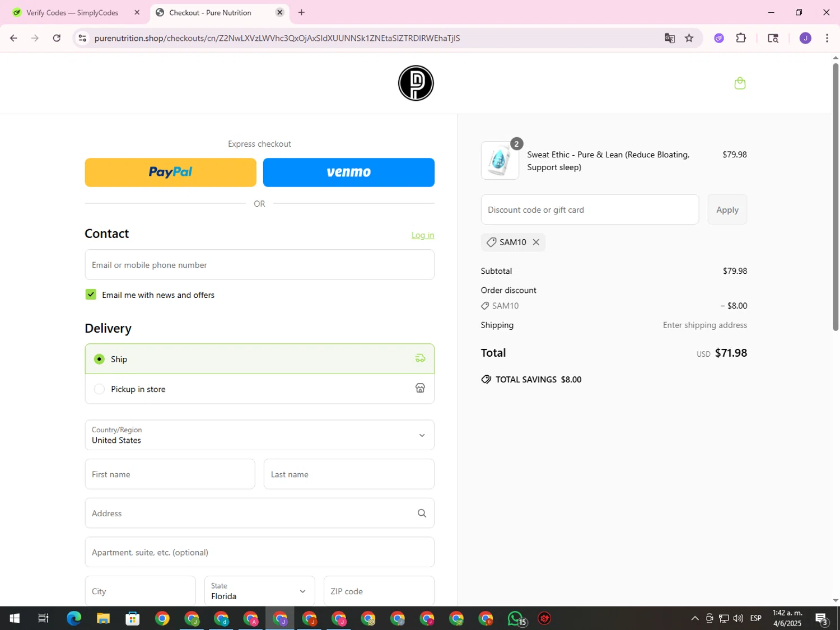Click the City field

140,591
